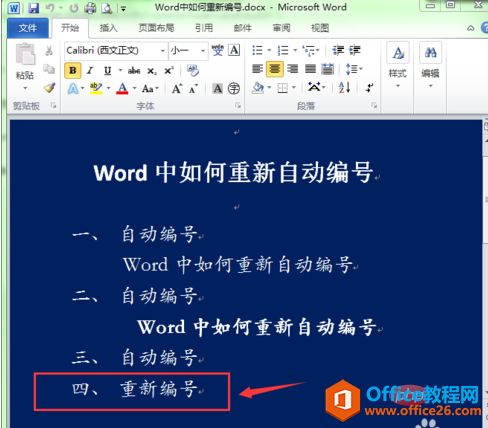
Task: Toggle Bold formatting
Action: tap(73, 70)
